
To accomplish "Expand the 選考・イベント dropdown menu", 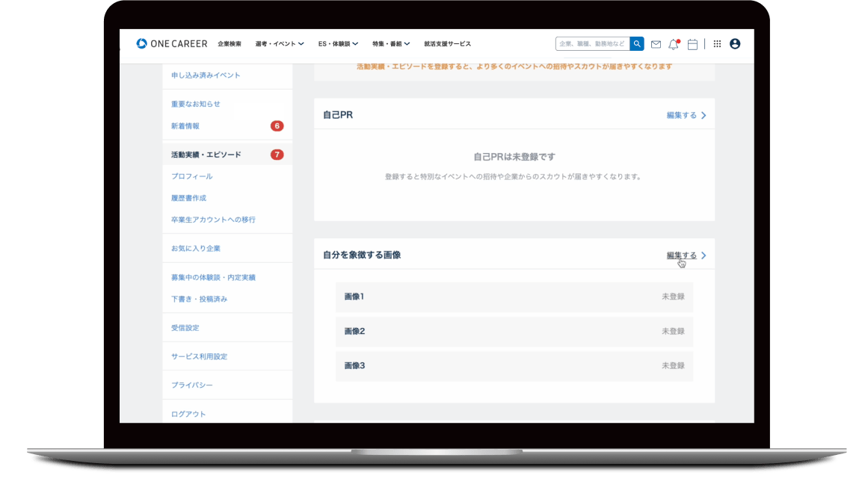I will point(279,44).
